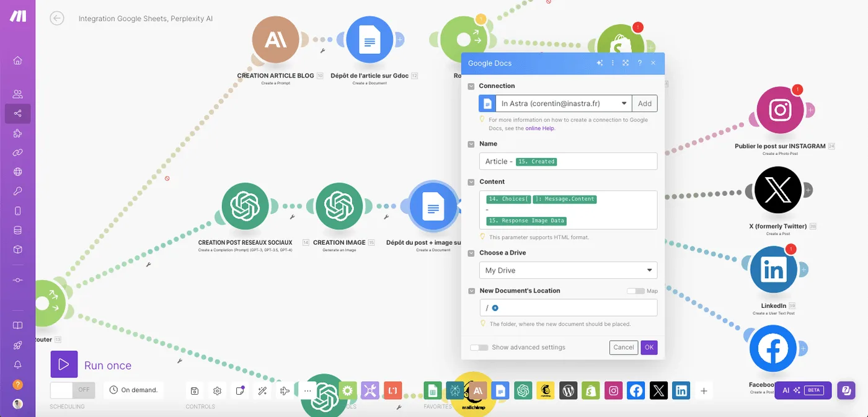Open Connections link icon in sidebar

[x=17, y=152]
